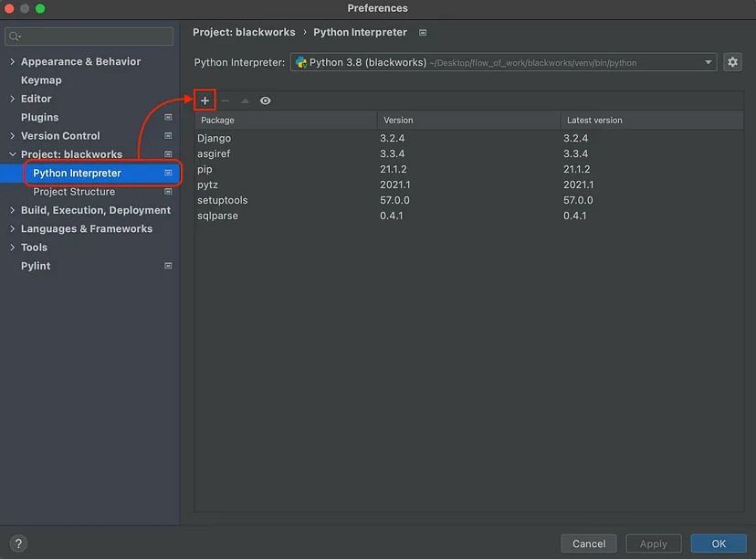Screen dimensions: 756x559
Task: Expand the Editor section
Action: [x=13, y=99]
